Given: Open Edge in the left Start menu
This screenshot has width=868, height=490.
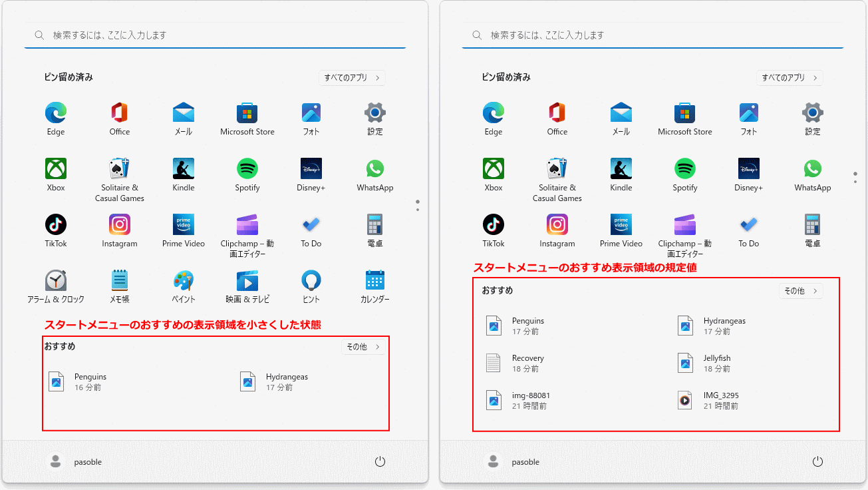Looking at the screenshot, I should click(56, 119).
